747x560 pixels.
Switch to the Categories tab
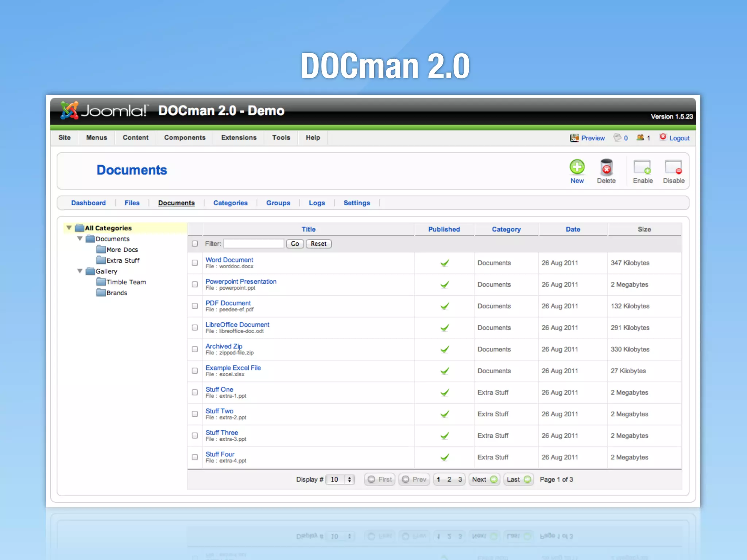click(x=230, y=203)
